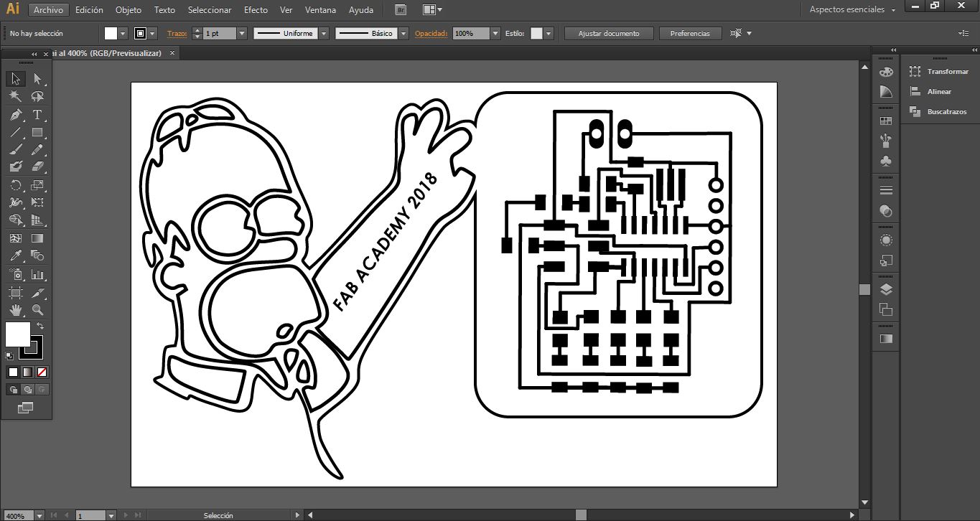980x521 pixels.
Task: Click the fill color swatch in toolbox
Action: tap(18, 334)
